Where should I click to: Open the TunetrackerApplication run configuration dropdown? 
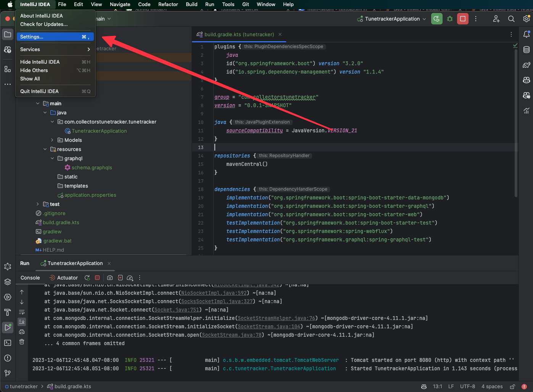click(392, 19)
